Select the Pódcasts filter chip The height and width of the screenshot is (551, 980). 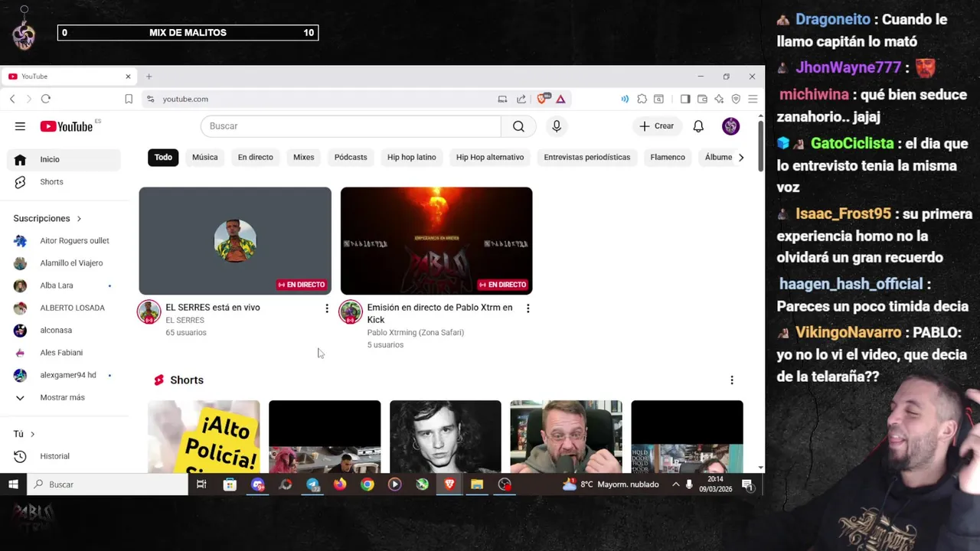tap(351, 158)
